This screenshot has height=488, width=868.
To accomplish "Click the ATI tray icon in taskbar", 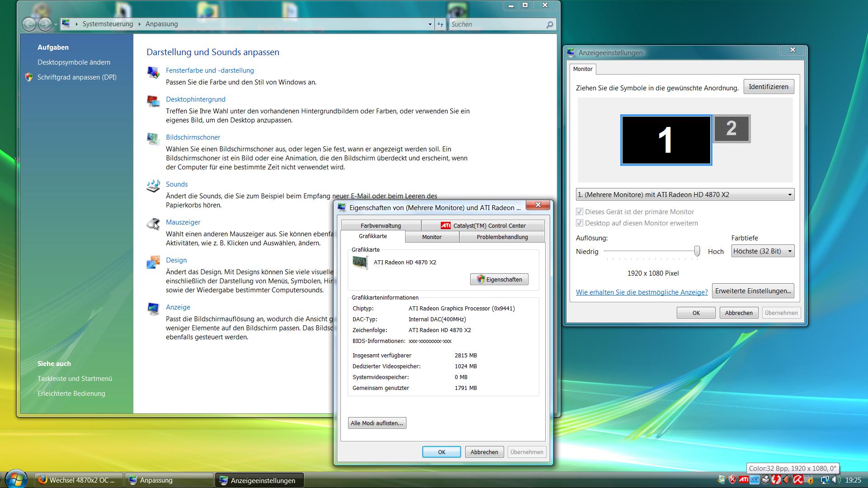I will pos(744,479).
